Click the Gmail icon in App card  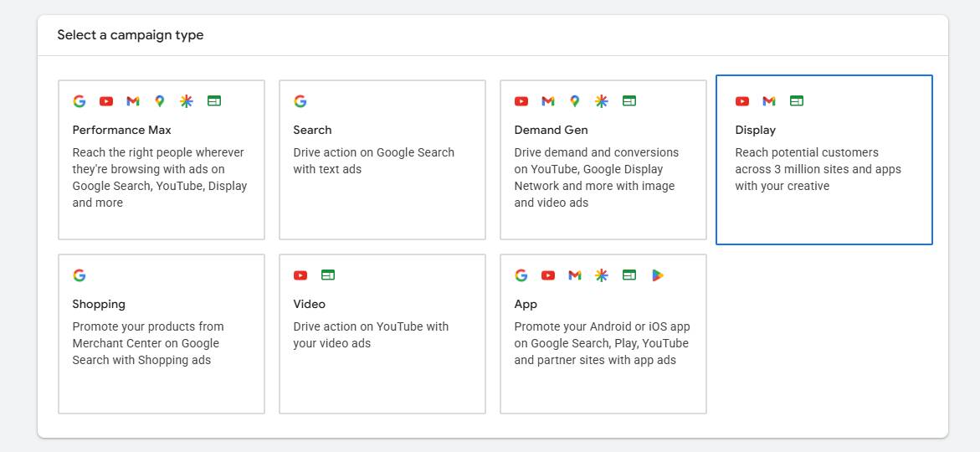[575, 275]
